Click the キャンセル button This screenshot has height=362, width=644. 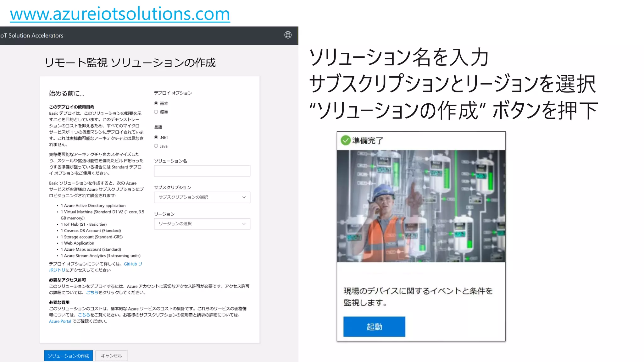click(x=111, y=356)
